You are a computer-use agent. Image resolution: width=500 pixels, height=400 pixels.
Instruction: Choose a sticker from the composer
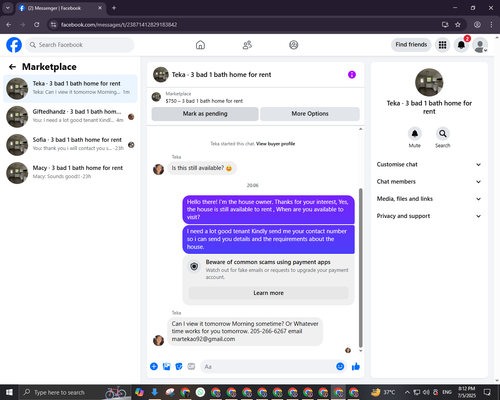[x=179, y=367]
